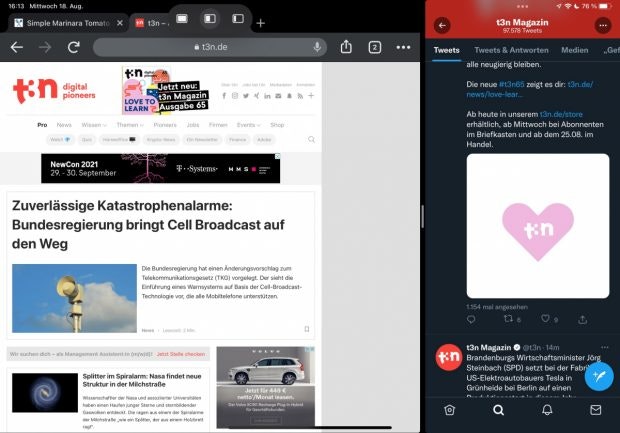Open Twitter profile more options button

click(603, 25)
